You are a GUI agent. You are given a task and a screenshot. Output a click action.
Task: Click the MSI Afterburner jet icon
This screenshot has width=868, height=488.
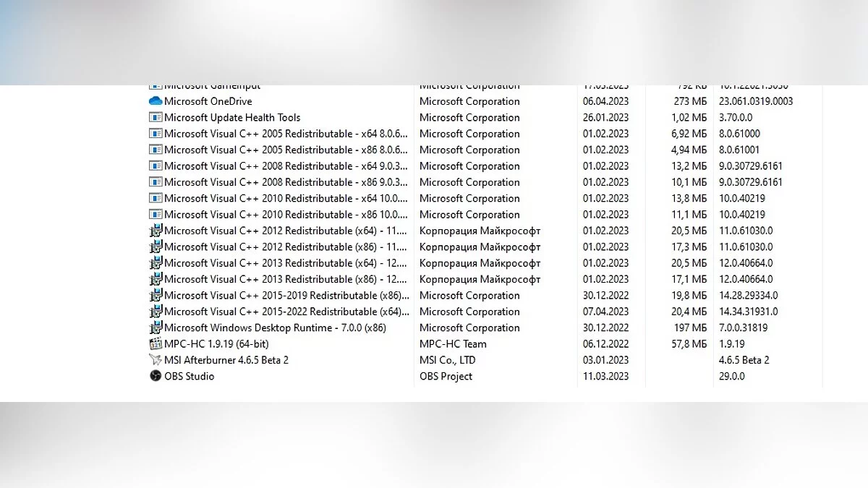click(156, 360)
